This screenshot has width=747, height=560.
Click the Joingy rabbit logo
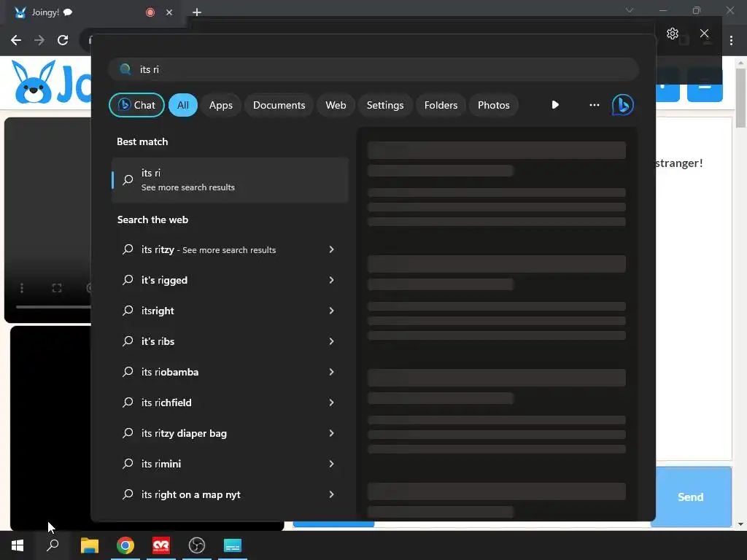(x=34, y=82)
